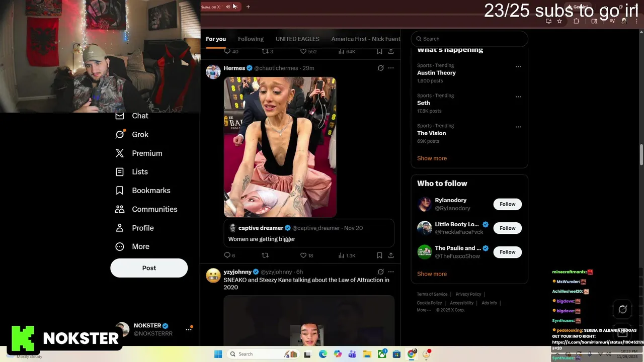Open Accessibility footer link

[x=461, y=303]
